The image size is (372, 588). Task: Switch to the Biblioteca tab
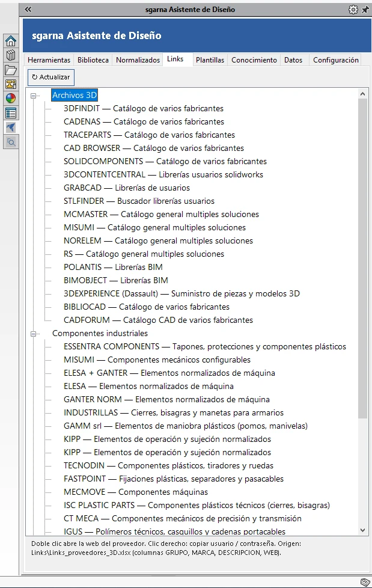click(93, 60)
